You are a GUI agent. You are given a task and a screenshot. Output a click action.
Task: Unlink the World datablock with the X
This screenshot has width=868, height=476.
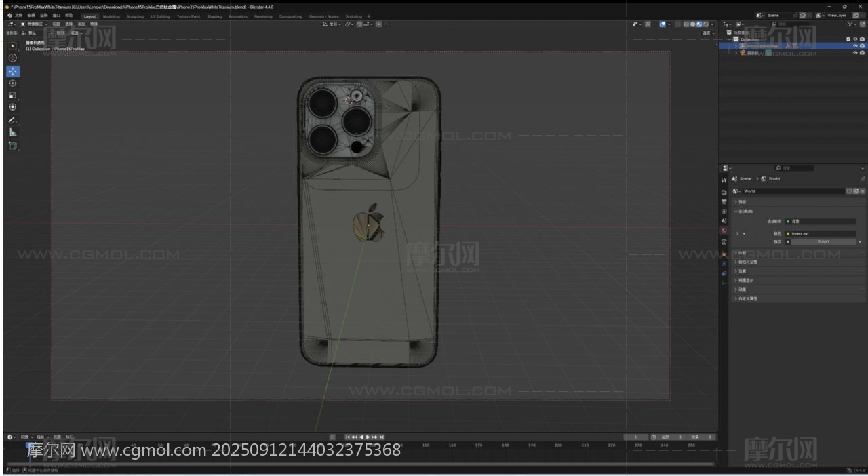click(863, 191)
